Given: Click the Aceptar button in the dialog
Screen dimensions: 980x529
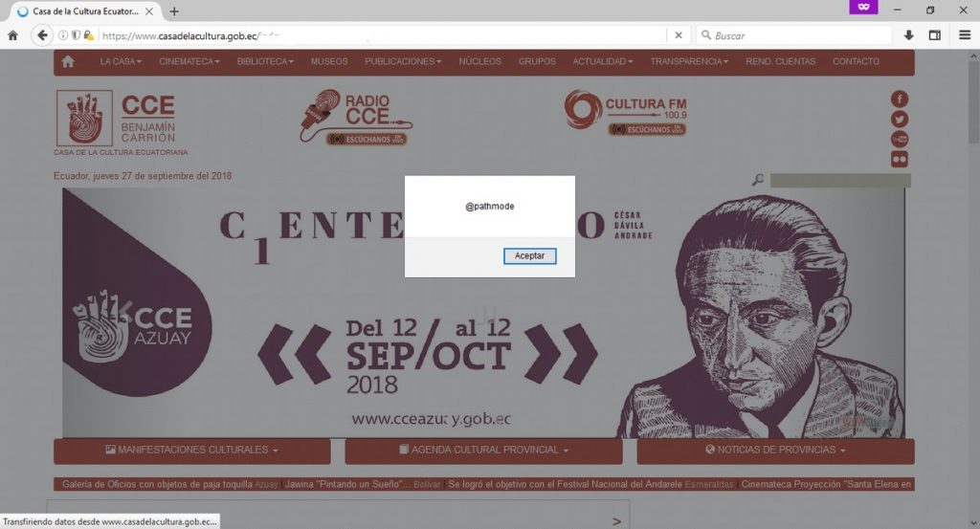Looking at the screenshot, I should 529,256.
